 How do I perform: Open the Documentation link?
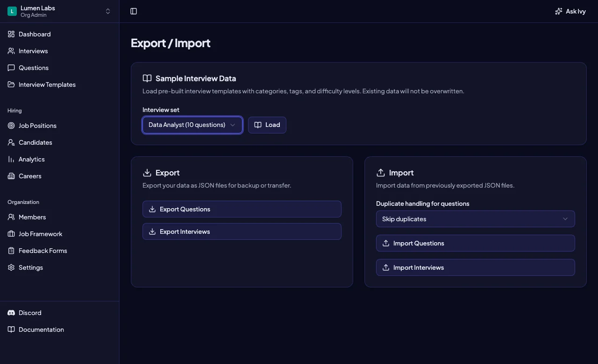[60, 329]
